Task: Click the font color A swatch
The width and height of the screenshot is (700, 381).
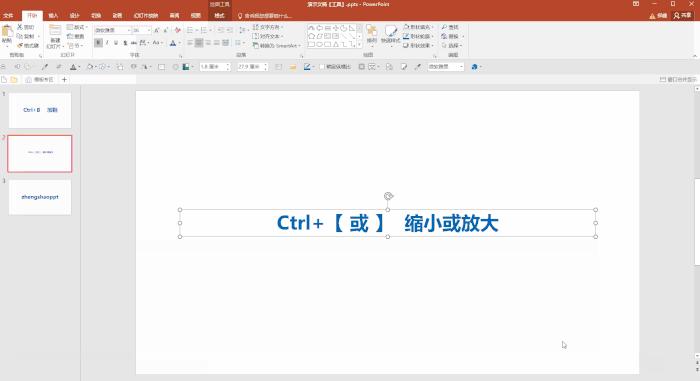Action: click(173, 43)
